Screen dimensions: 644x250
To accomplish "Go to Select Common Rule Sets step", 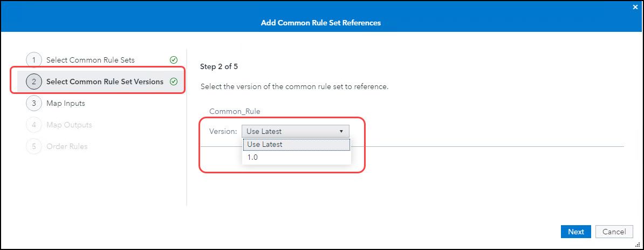I will pyautogui.click(x=91, y=60).
